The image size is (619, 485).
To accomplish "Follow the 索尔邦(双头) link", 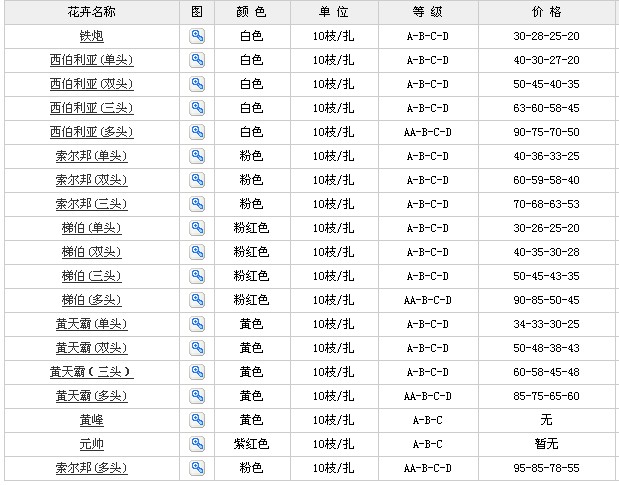I will [92, 180].
